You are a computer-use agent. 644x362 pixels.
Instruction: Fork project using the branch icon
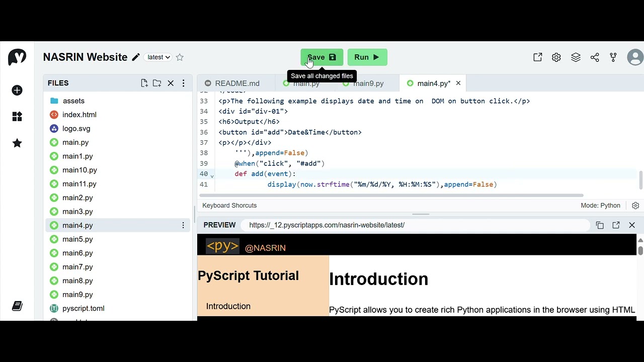(613, 57)
